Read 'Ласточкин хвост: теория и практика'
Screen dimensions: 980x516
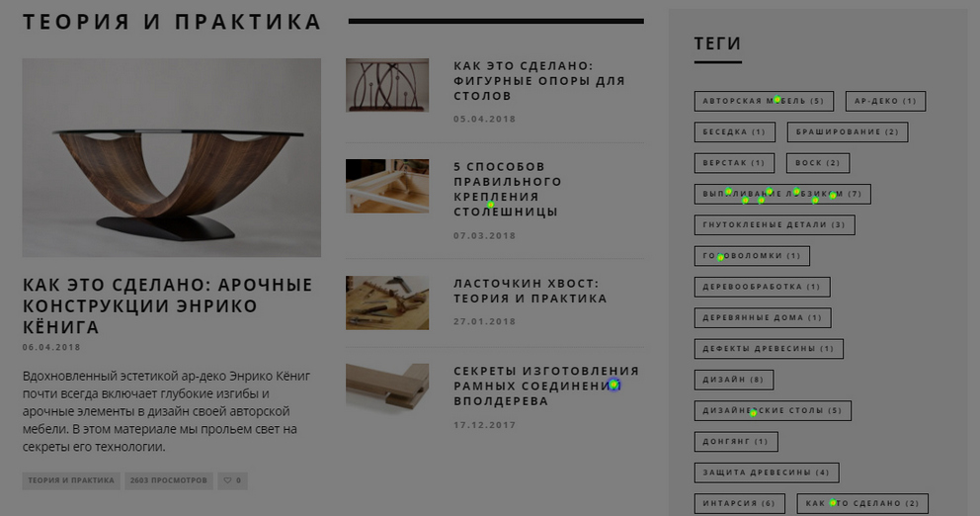(x=530, y=291)
